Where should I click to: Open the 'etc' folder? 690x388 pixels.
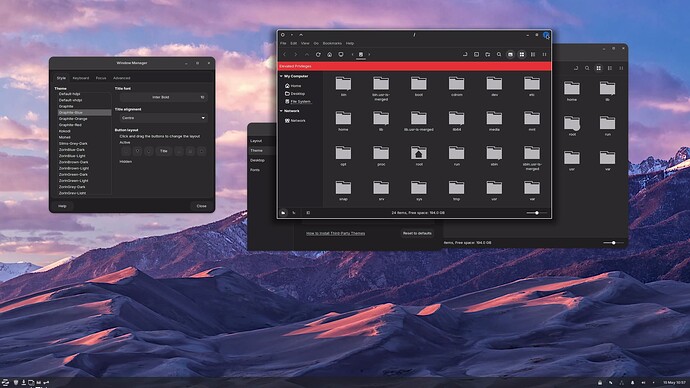pyautogui.click(x=532, y=86)
